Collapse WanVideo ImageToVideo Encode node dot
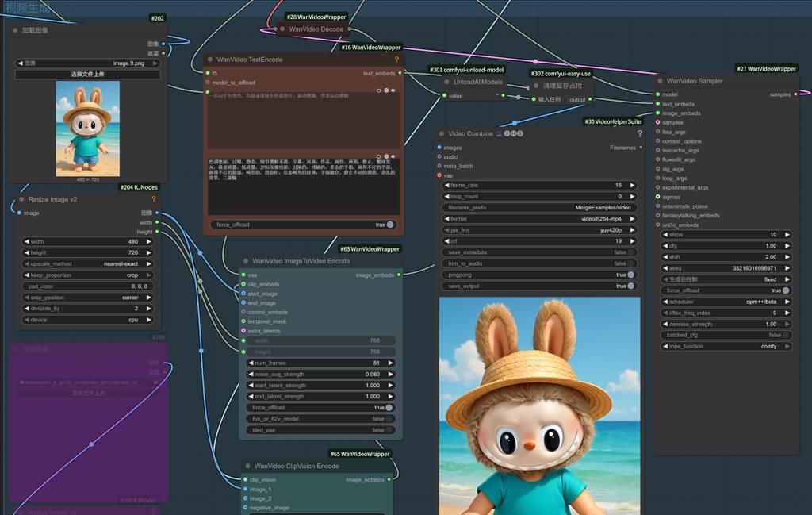This screenshot has height=515, width=812. click(246, 261)
